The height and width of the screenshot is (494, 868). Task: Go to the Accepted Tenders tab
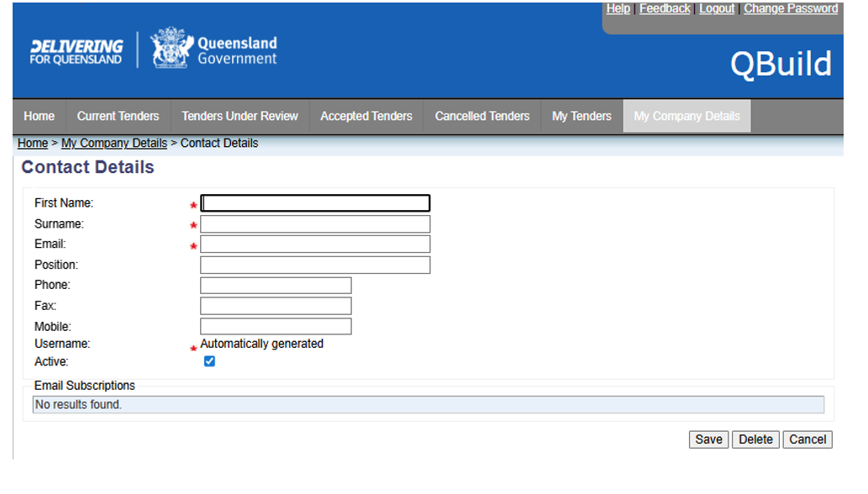tap(366, 116)
